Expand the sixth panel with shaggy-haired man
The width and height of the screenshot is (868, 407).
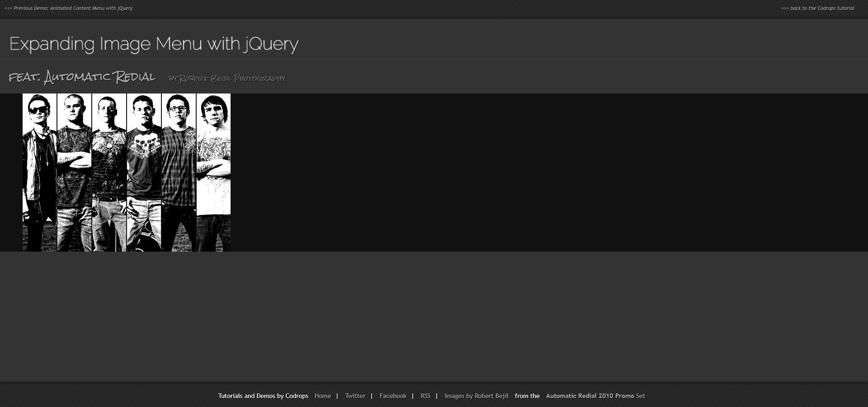(x=213, y=172)
